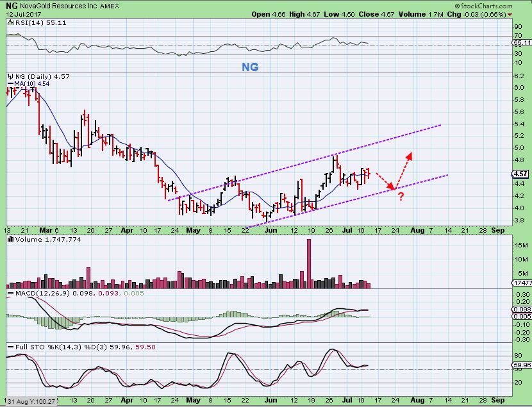This screenshot has width=532, height=407.
Task: Click the line marker before Full STO
Action: (x=10, y=347)
